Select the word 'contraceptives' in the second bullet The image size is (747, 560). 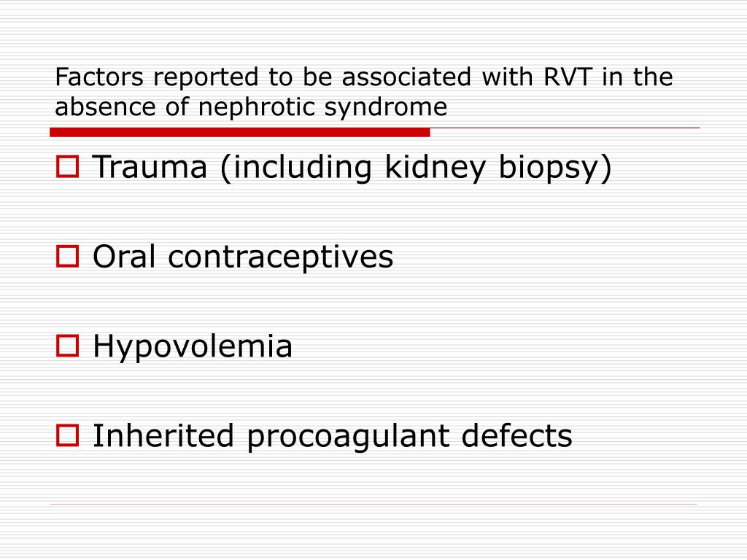[281, 257]
